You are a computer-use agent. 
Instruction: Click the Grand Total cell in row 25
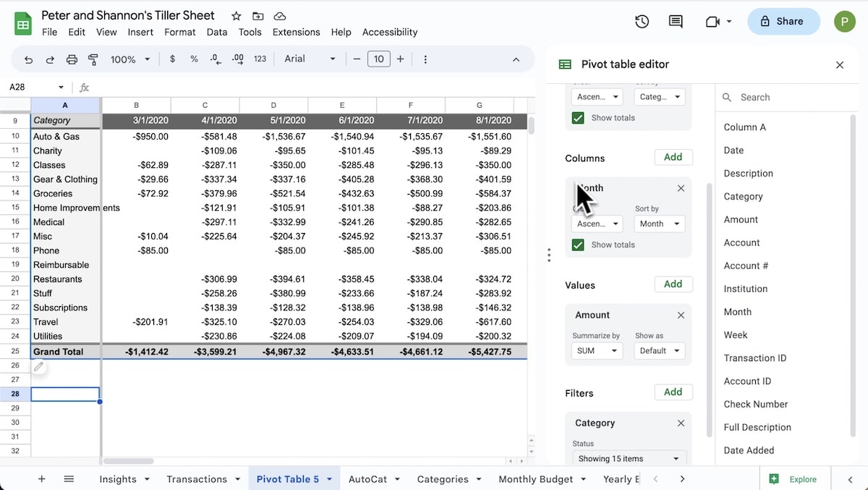click(65, 352)
